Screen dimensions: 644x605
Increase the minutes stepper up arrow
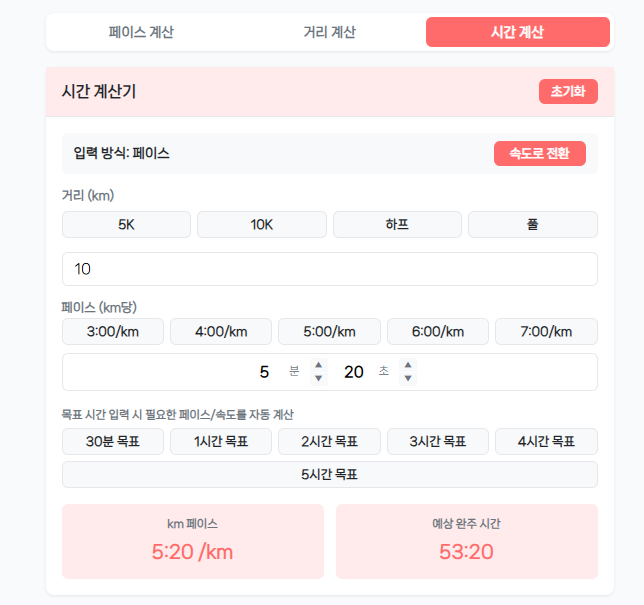(x=319, y=366)
